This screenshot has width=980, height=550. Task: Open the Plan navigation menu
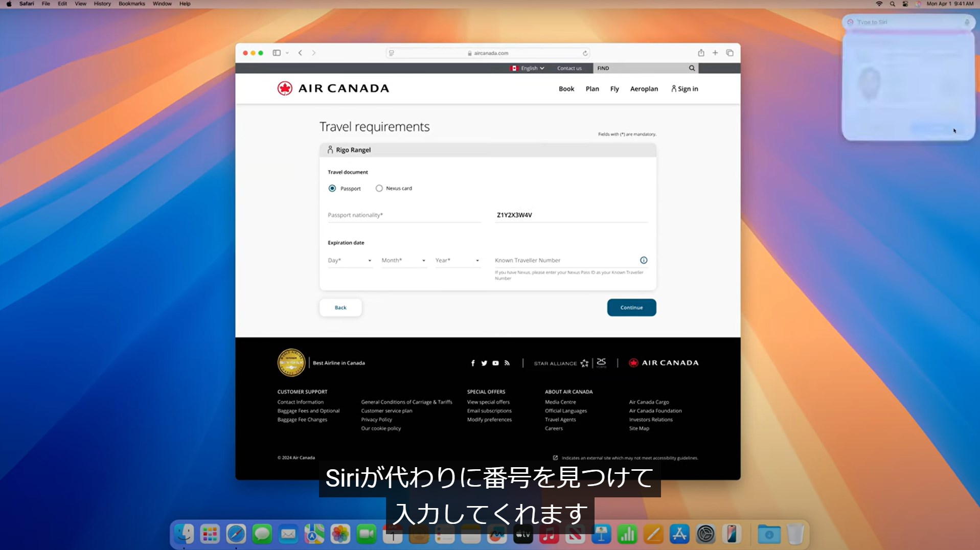(x=592, y=89)
